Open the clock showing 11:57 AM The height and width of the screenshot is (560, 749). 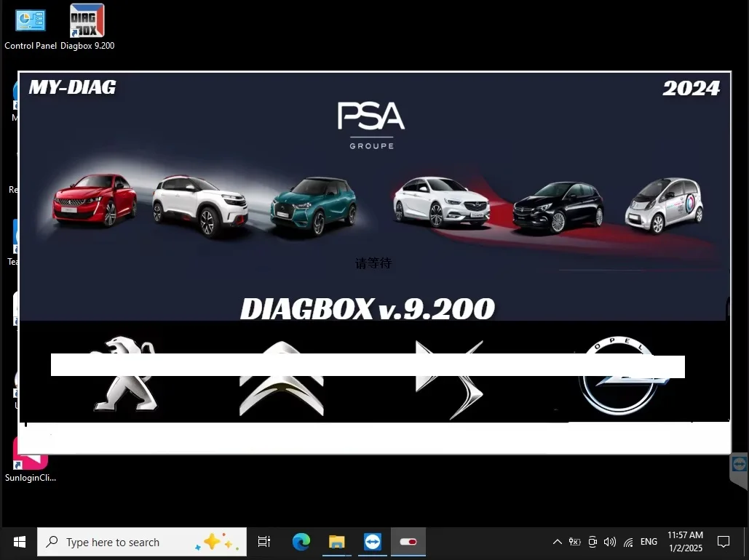[686, 542]
